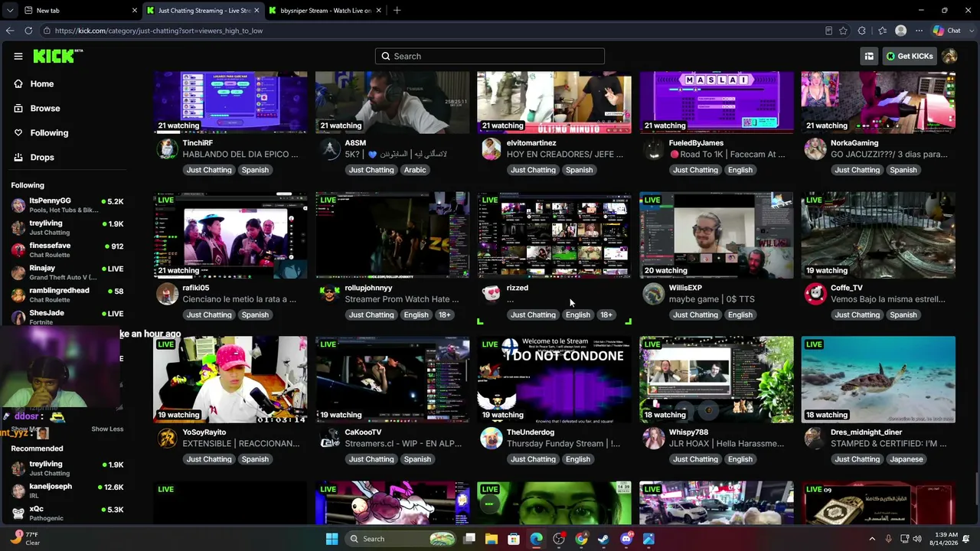Image resolution: width=980 pixels, height=551 pixels.
Task: Open the YoSoyRayito stream thumbnail
Action: (x=230, y=380)
